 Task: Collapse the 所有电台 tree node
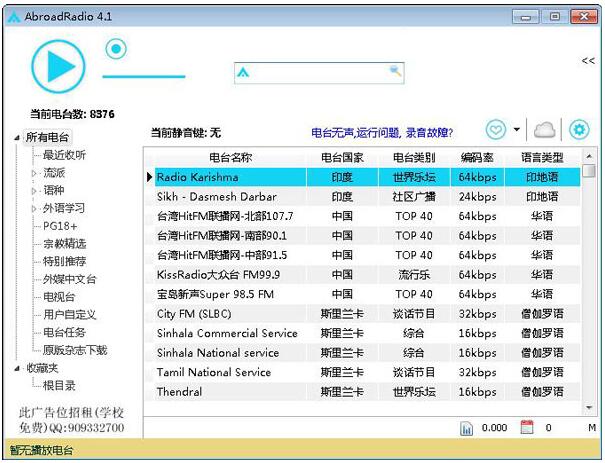(17, 137)
